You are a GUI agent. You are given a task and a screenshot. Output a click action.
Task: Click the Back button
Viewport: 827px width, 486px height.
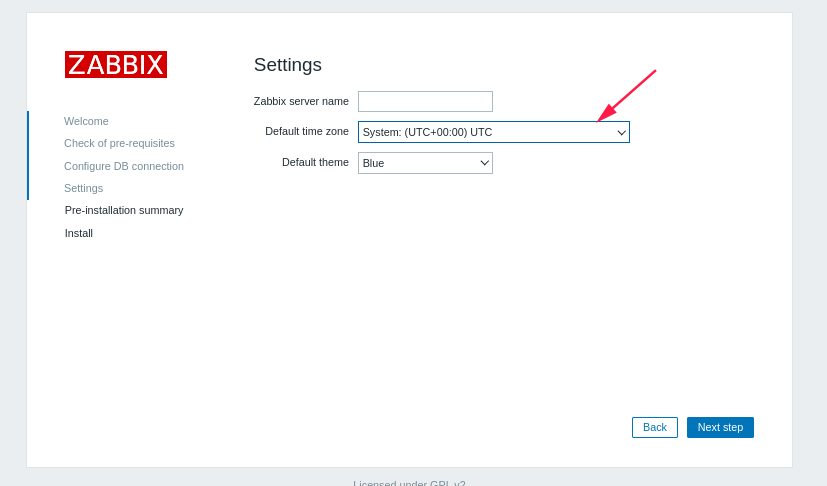pyautogui.click(x=655, y=427)
